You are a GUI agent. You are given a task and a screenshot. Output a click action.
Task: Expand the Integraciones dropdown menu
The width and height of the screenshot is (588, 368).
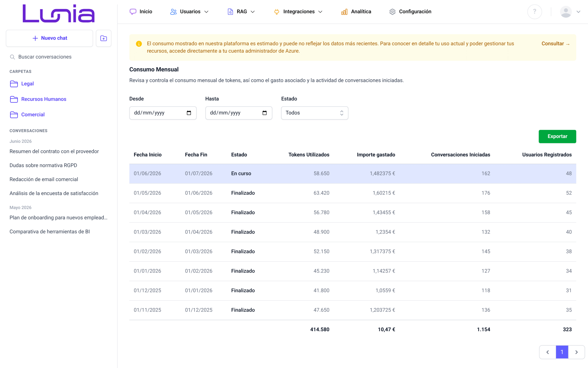pos(298,12)
